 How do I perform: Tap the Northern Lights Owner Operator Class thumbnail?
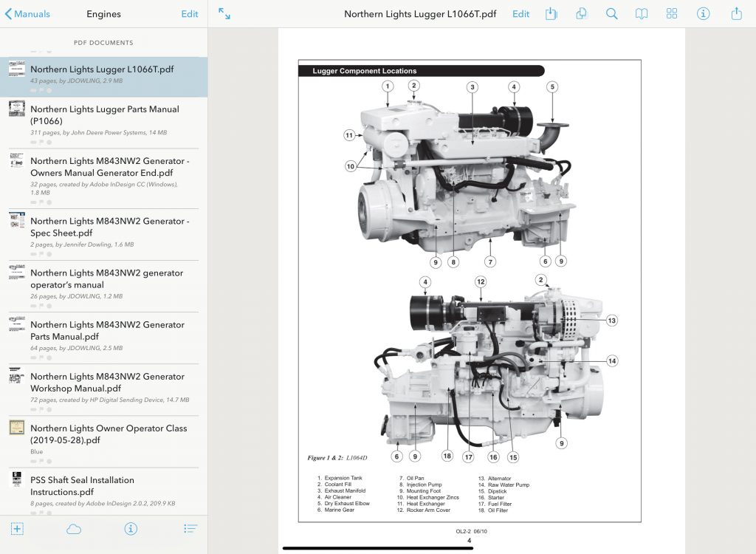click(17, 428)
